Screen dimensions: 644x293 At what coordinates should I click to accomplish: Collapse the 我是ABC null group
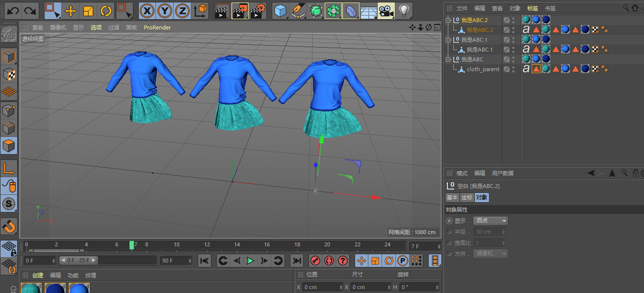tap(448, 59)
